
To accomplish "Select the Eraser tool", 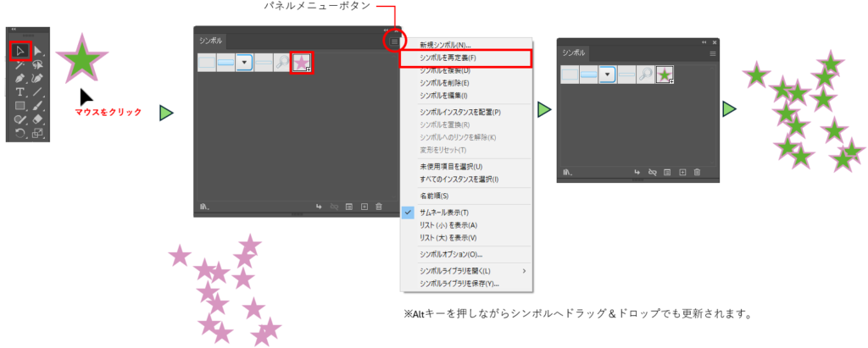I will [38, 119].
